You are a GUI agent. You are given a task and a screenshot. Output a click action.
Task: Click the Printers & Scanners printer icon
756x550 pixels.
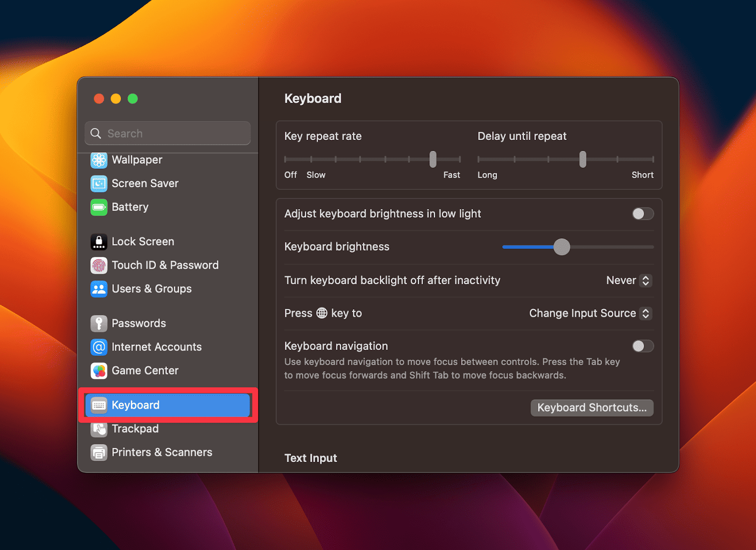99,453
